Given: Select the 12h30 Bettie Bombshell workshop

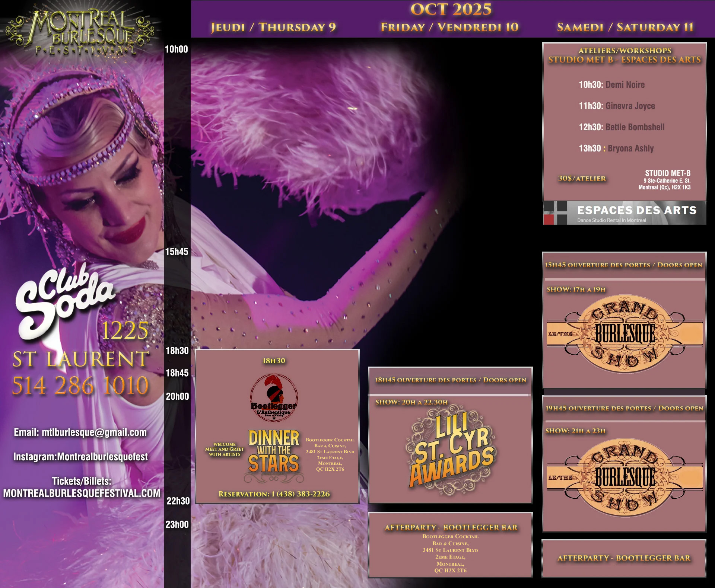Looking at the screenshot, I should point(622,127).
